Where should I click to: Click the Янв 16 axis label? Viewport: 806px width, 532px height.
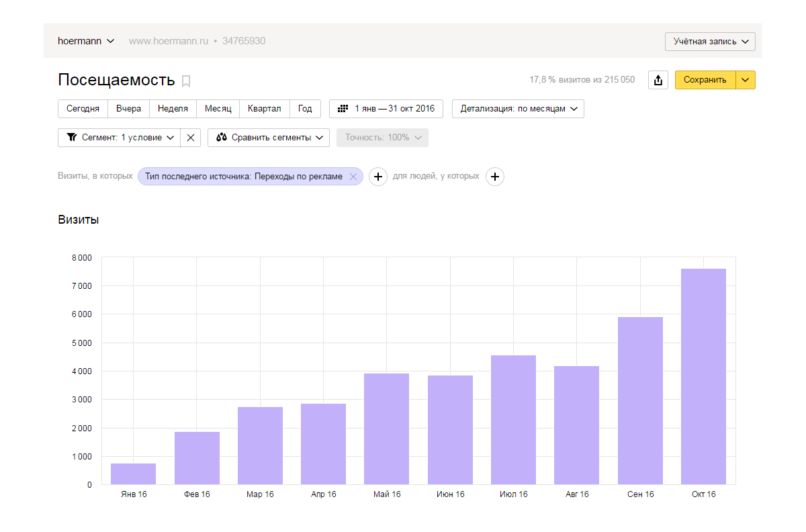tap(134, 494)
